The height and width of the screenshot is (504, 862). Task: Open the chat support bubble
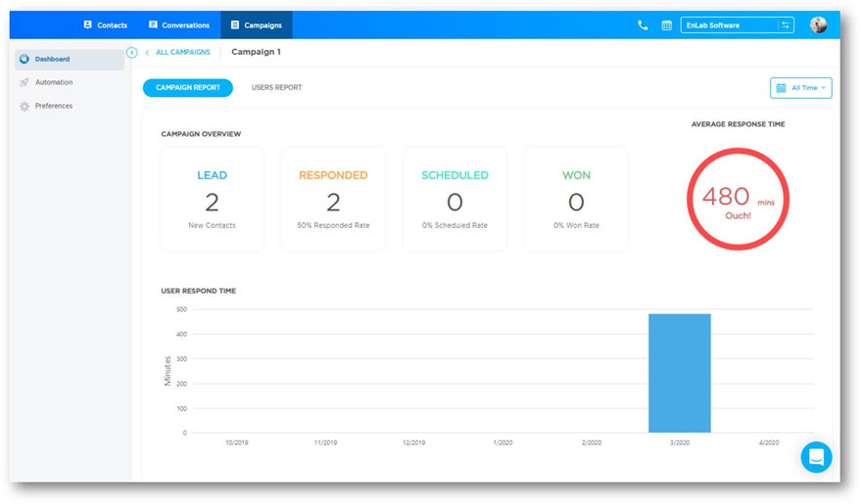816,457
